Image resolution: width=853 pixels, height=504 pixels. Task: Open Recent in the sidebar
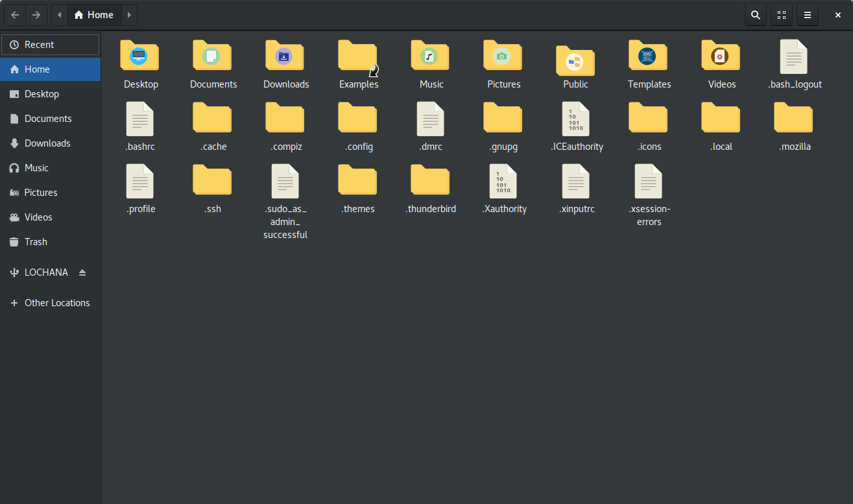[x=50, y=45]
